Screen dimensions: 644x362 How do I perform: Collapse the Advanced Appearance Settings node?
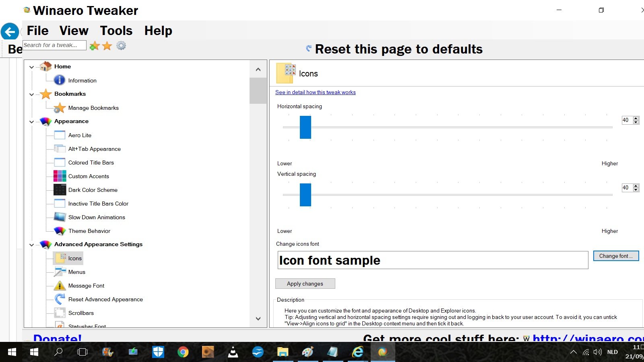(x=32, y=245)
